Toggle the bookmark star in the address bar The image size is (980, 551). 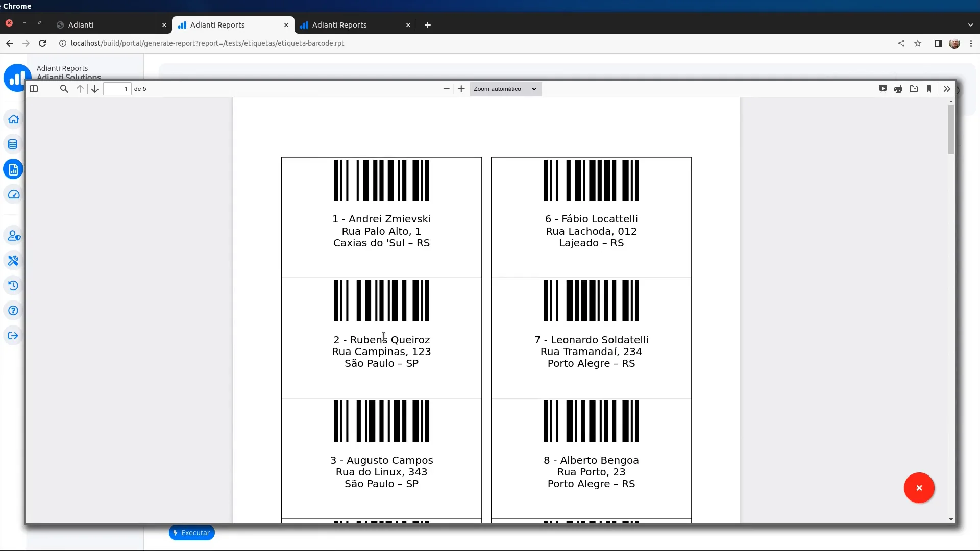click(918, 43)
